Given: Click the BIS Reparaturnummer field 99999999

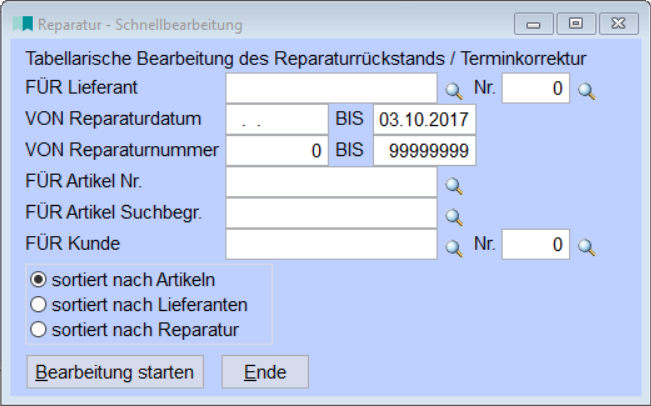Looking at the screenshot, I should [x=424, y=150].
